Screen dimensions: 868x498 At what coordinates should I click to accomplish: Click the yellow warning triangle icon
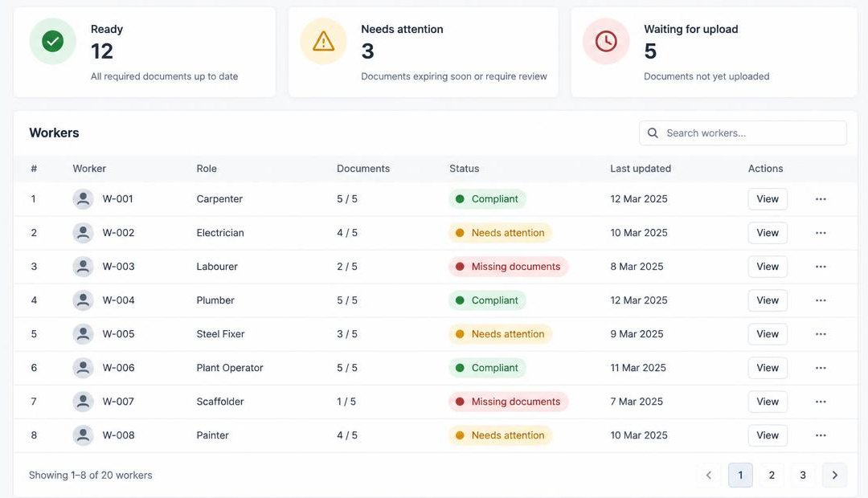point(323,42)
